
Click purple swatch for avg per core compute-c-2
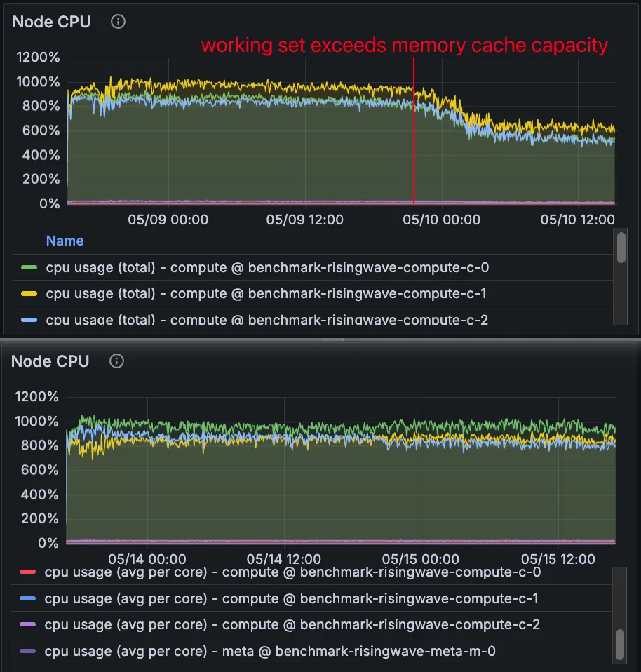tap(29, 625)
